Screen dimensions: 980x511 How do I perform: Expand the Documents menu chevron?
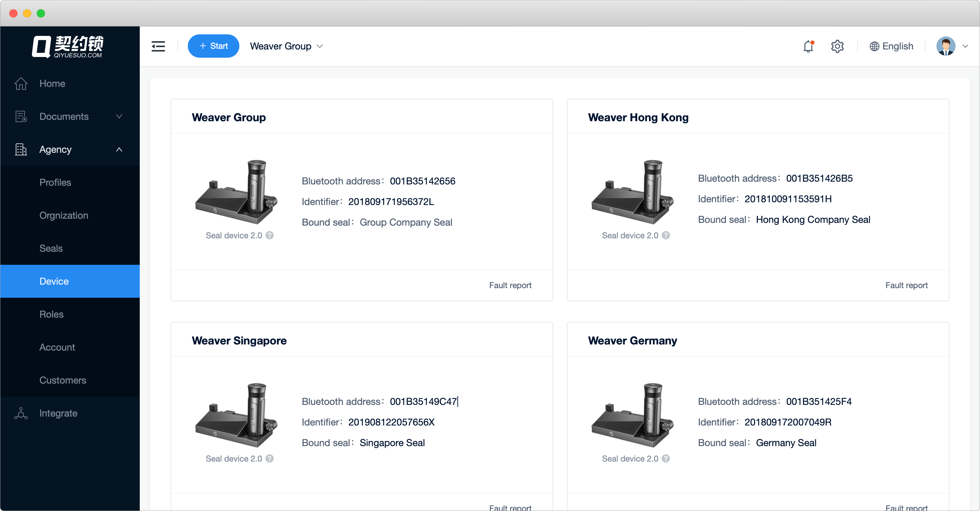[119, 116]
